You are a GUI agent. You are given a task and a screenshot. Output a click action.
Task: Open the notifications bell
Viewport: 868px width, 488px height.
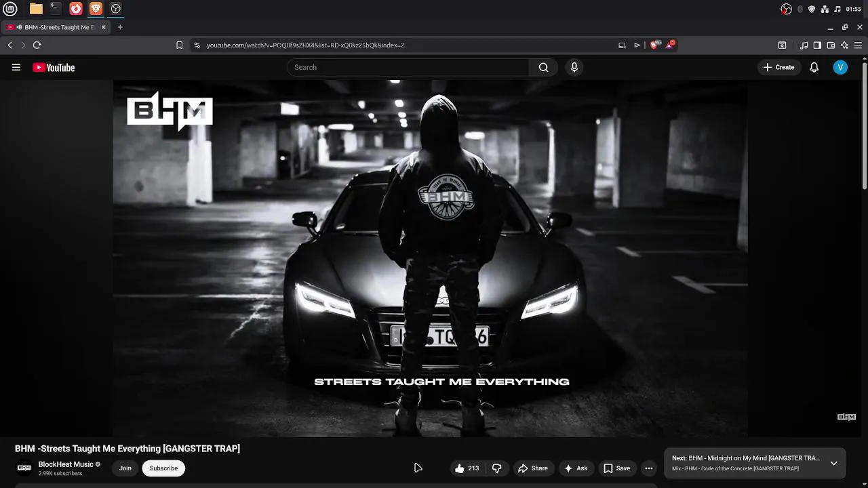point(814,67)
